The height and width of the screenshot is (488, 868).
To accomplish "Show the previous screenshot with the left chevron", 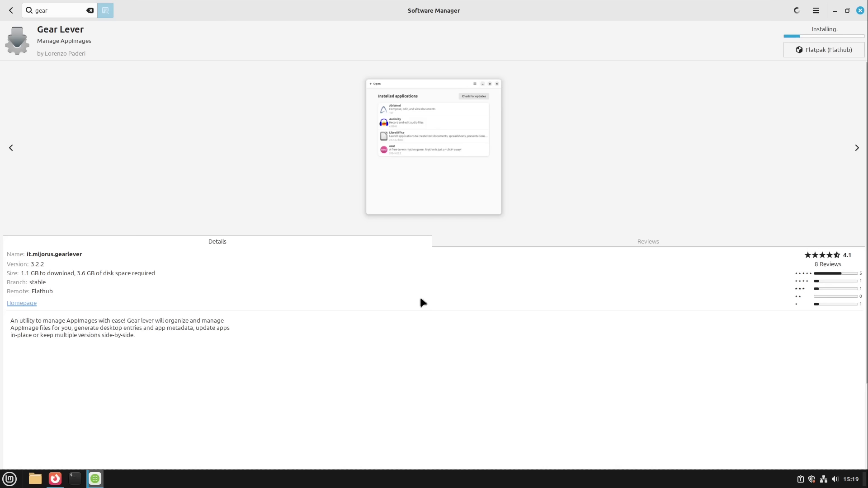I will 11,148.
